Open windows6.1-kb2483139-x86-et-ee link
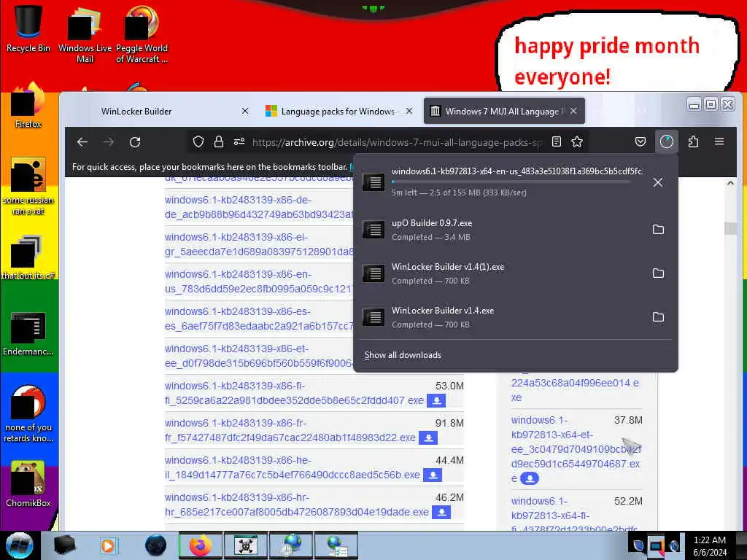Screen dimensions: 747x560 [x=260, y=356]
